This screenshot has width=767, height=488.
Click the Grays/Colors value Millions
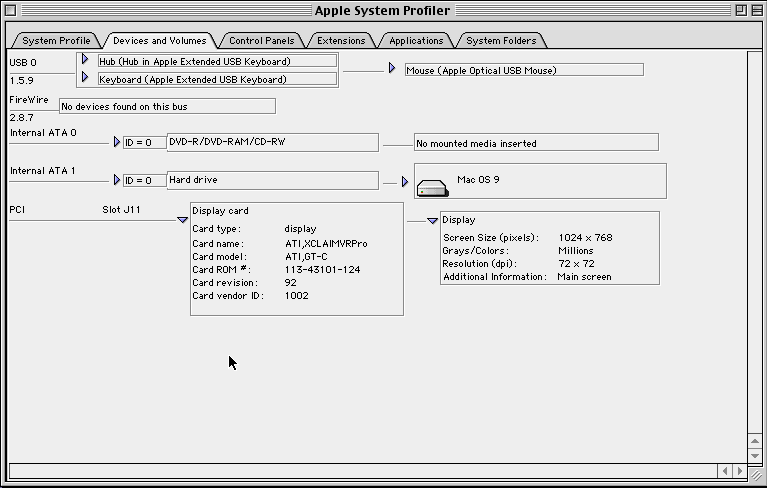tap(576, 250)
